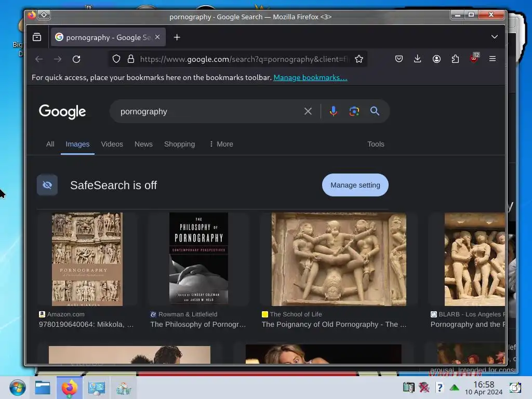Open the tracking protection shield icon
This screenshot has height=399, width=532.
[x=116, y=59]
